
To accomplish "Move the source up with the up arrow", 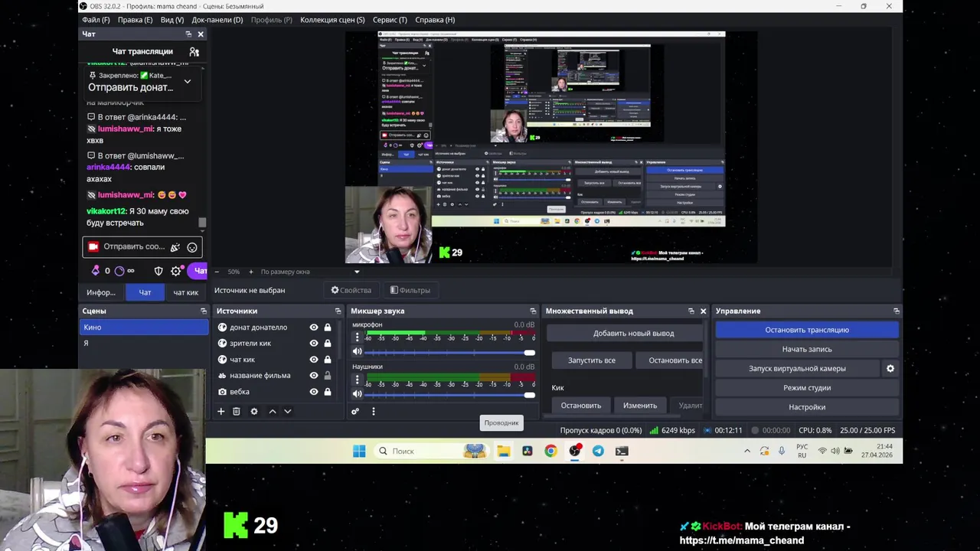I will [x=272, y=411].
